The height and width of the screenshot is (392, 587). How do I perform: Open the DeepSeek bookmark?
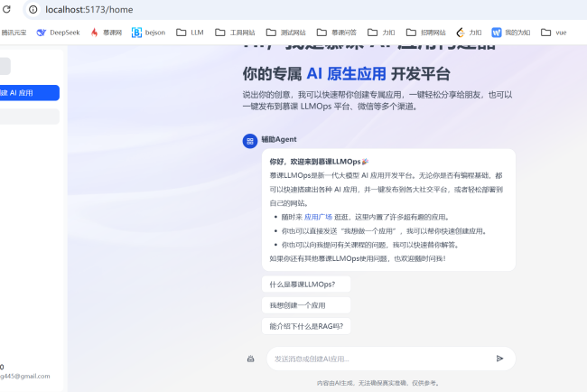pos(59,33)
